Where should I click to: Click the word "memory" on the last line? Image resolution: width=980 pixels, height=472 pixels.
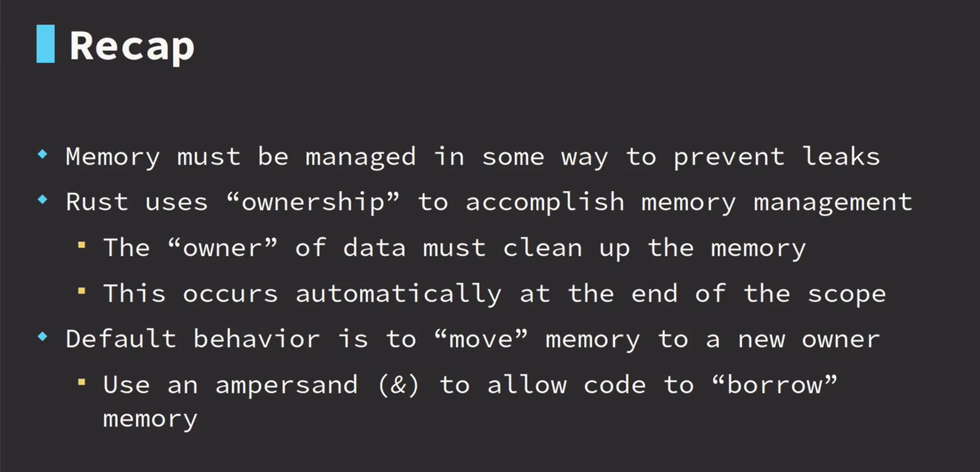(150, 419)
